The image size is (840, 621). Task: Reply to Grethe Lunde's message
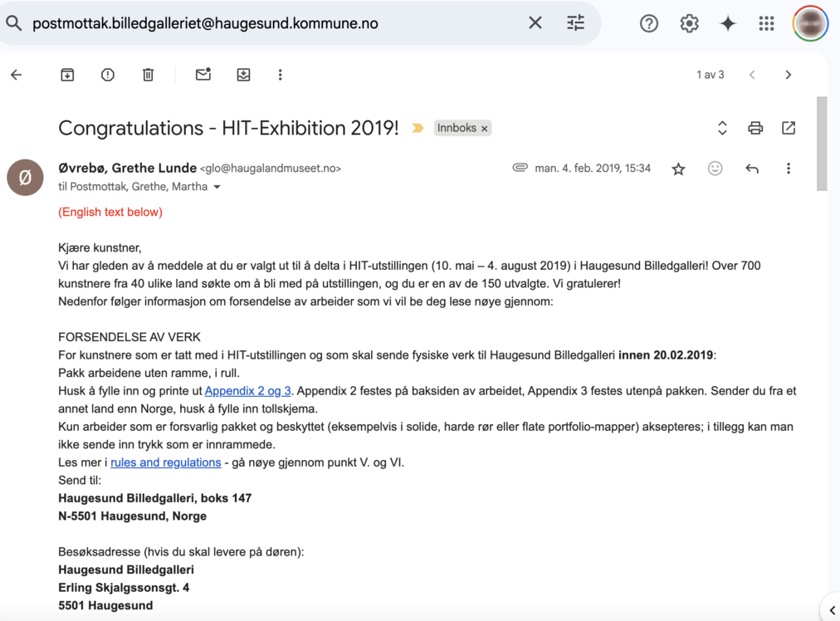[752, 169]
